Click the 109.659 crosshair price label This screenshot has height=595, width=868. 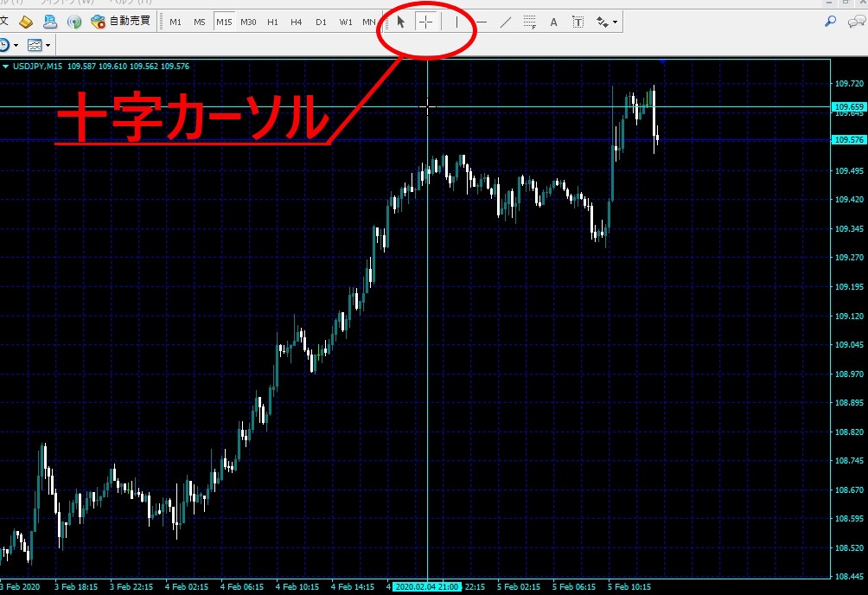(x=849, y=107)
